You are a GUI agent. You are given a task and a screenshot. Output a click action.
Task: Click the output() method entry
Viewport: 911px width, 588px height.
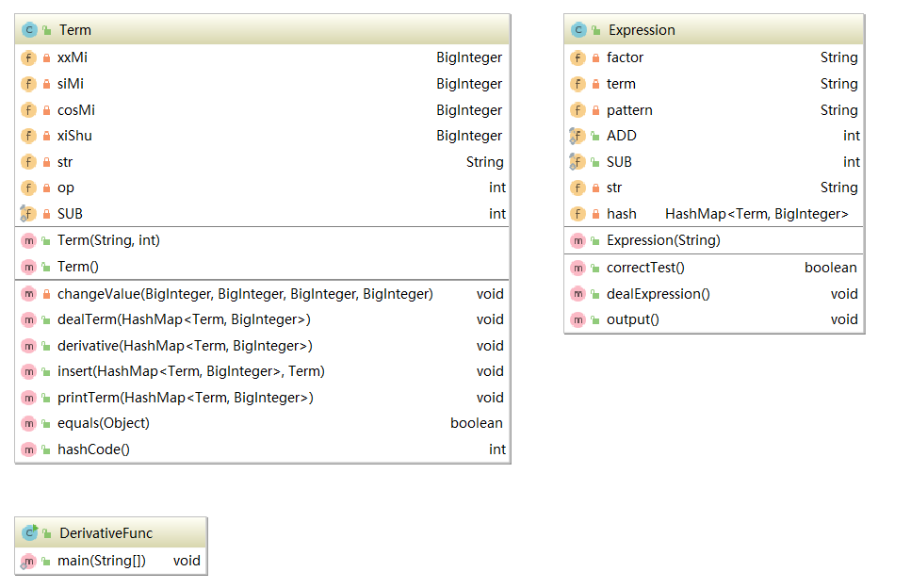pyautogui.click(x=632, y=319)
